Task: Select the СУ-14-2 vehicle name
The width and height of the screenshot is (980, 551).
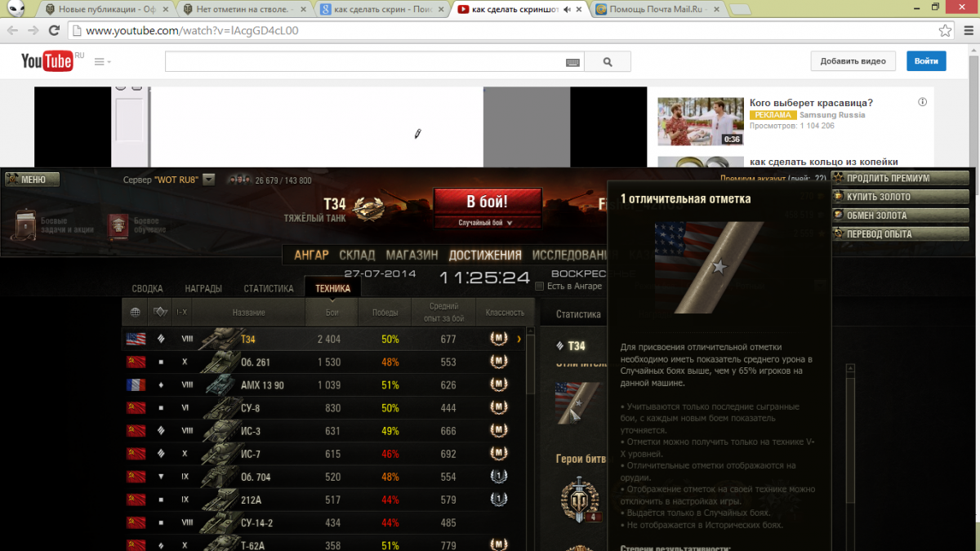Action: tap(256, 522)
